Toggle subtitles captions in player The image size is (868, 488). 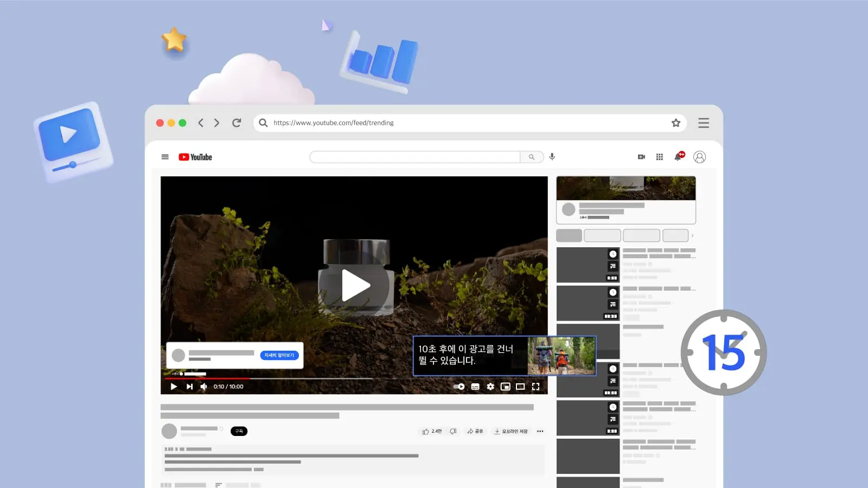[475, 387]
